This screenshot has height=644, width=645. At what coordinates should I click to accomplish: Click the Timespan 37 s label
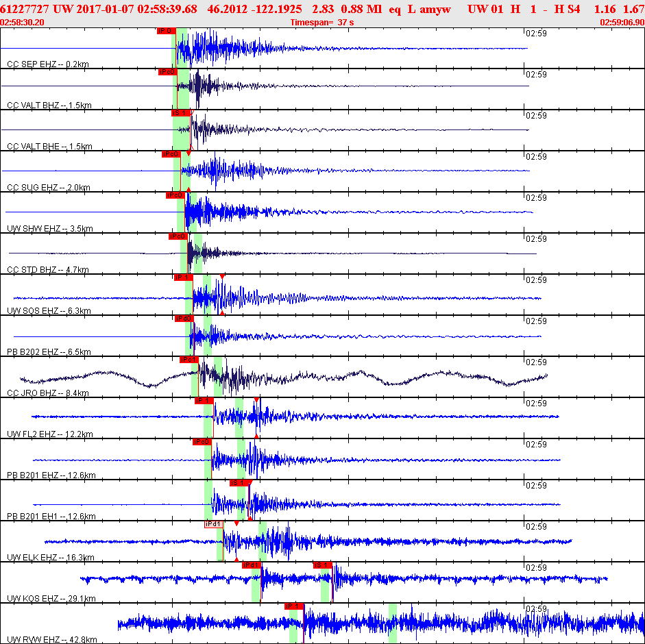(x=322, y=22)
